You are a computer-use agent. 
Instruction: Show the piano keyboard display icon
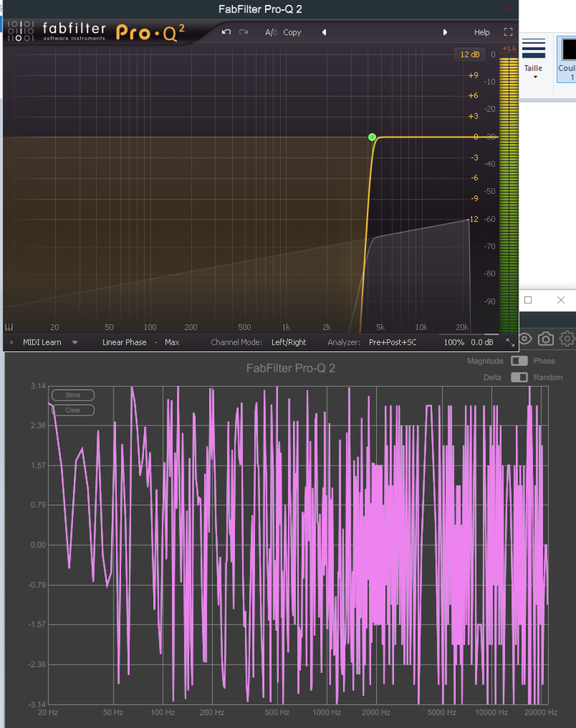click(x=9, y=327)
